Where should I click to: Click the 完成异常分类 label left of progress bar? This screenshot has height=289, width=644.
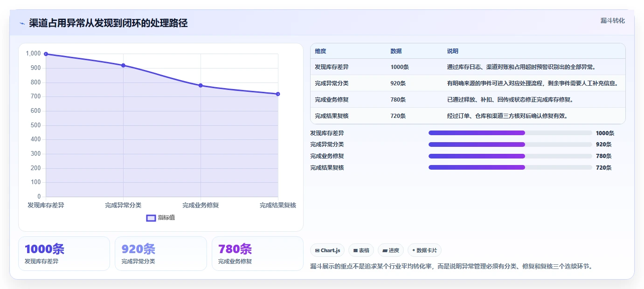pyautogui.click(x=327, y=144)
